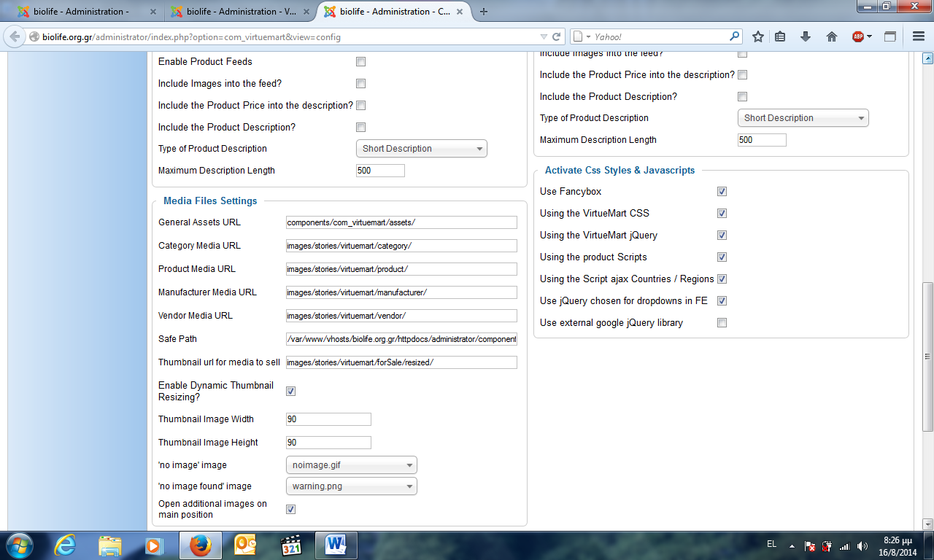Image resolution: width=934 pixels, height=560 pixels.
Task: Click the Thumbnail Image Height field
Action: [x=328, y=443]
